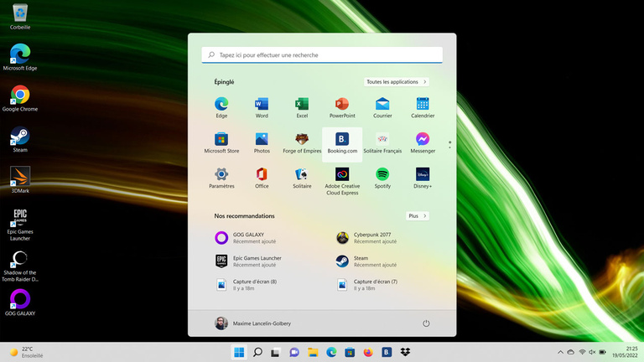644x362 pixels.
Task: Select Epic Games Launcher desktop shortcut
Action: coord(20,225)
